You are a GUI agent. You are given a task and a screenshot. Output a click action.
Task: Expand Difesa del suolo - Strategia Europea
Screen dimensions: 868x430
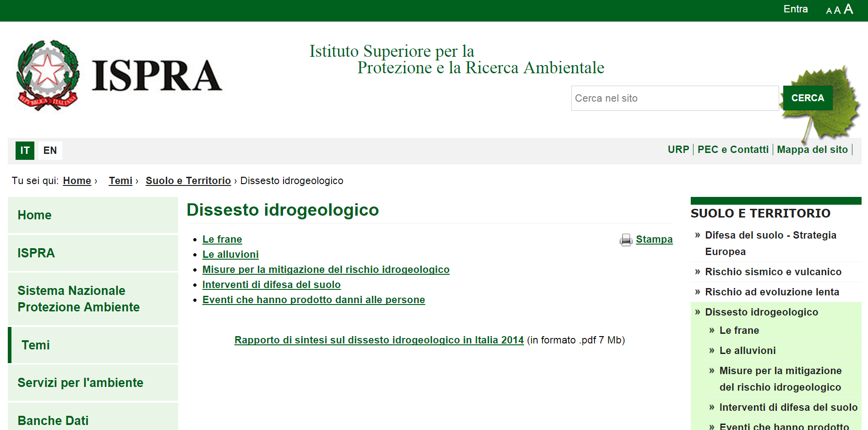[770, 235]
